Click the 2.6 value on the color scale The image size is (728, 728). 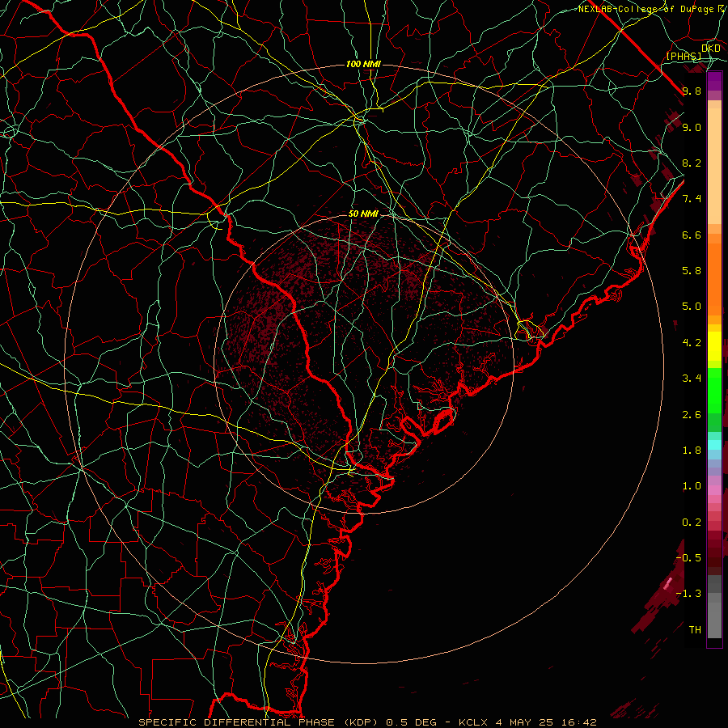[x=692, y=415]
